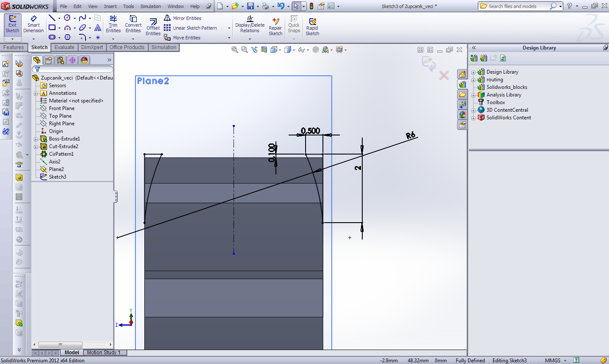Pin the Design Library panel
609x364 pixels.
coord(605,48)
